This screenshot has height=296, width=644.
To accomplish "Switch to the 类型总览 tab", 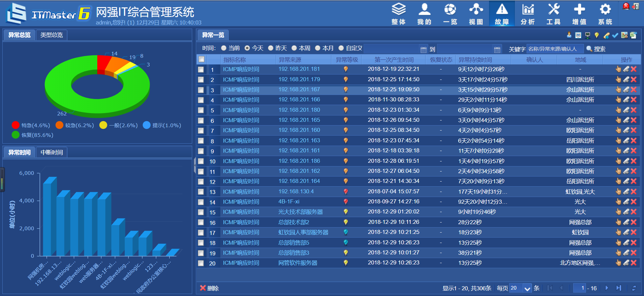I will (52, 35).
